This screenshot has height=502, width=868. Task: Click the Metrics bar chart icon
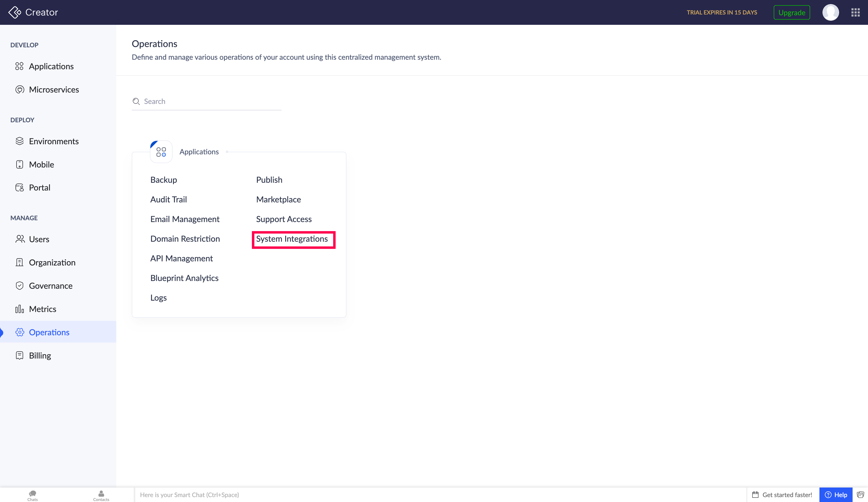click(20, 309)
